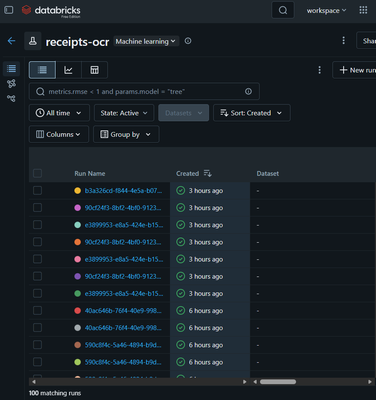Screen dimensions: 376x400
Task: Open the Group by dropdown
Action: 126,134
